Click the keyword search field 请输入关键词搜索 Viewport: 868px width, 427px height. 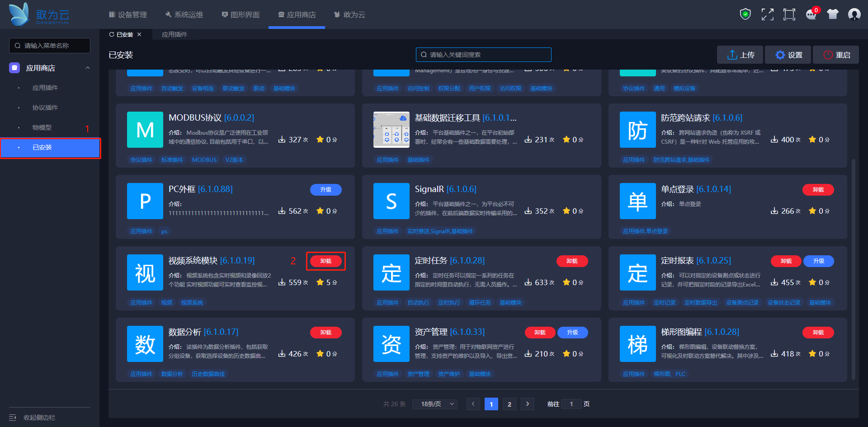click(x=484, y=55)
